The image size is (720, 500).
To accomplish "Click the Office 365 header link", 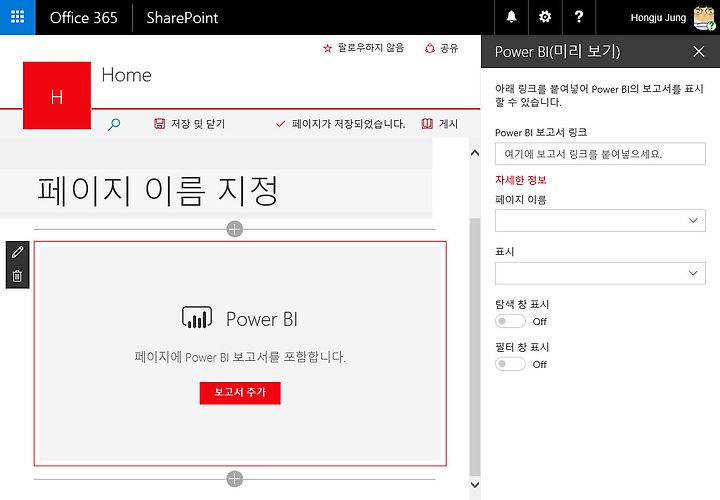I will point(84,17).
